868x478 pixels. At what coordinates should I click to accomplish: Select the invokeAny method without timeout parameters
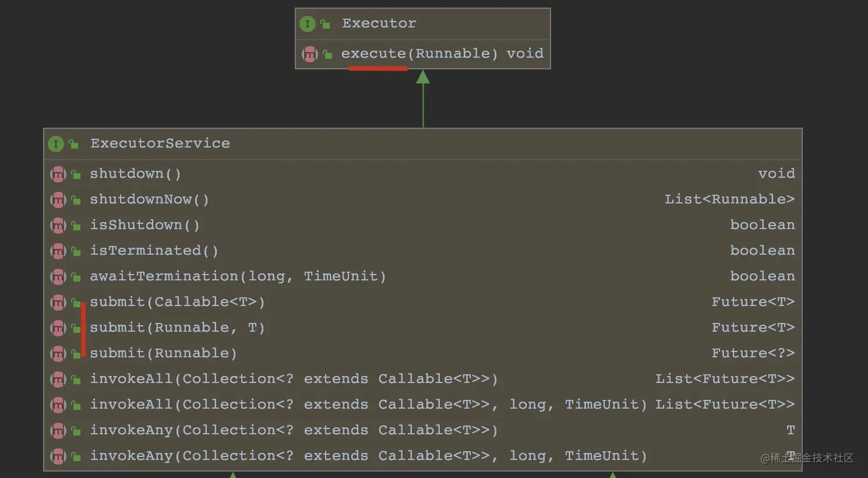point(294,430)
